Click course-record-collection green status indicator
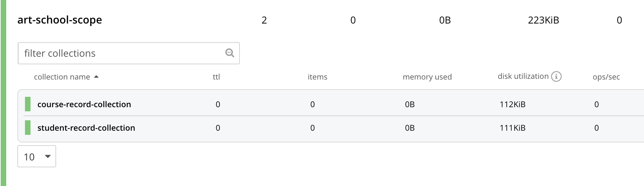This screenshot has width=644, height=186. [x=28, y=104]
